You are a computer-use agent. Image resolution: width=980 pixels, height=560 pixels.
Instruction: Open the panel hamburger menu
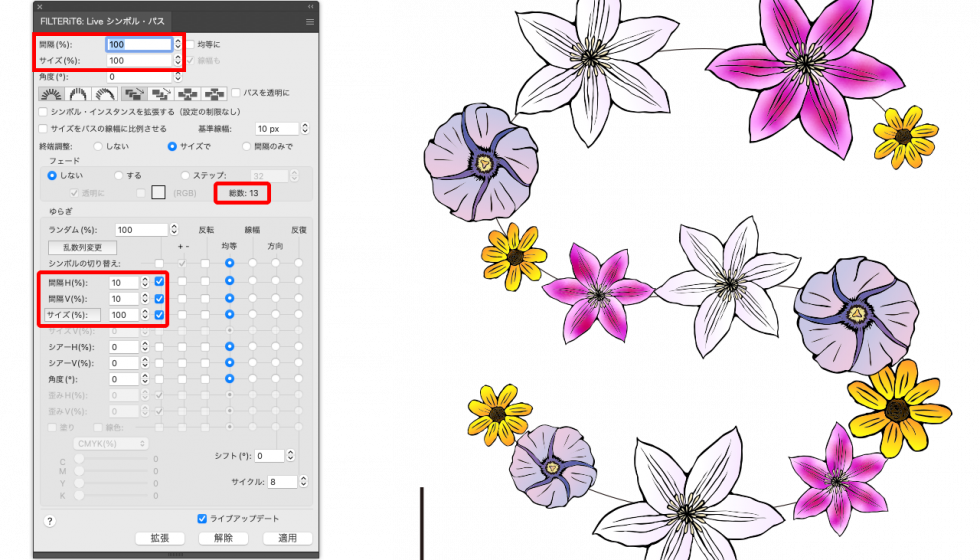[309, 21]
